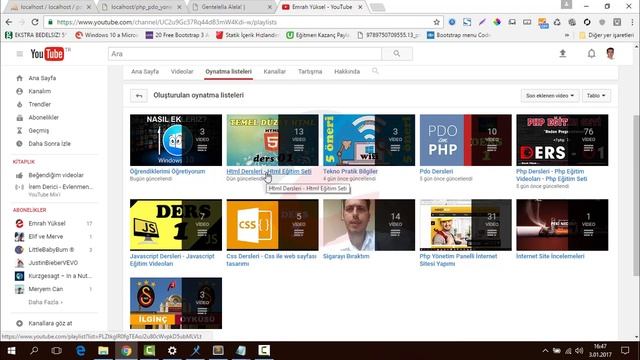Open Settings gear on the taskbar
Image resolution: width=640 pixels, height=360 pixels.
(172, 351)
